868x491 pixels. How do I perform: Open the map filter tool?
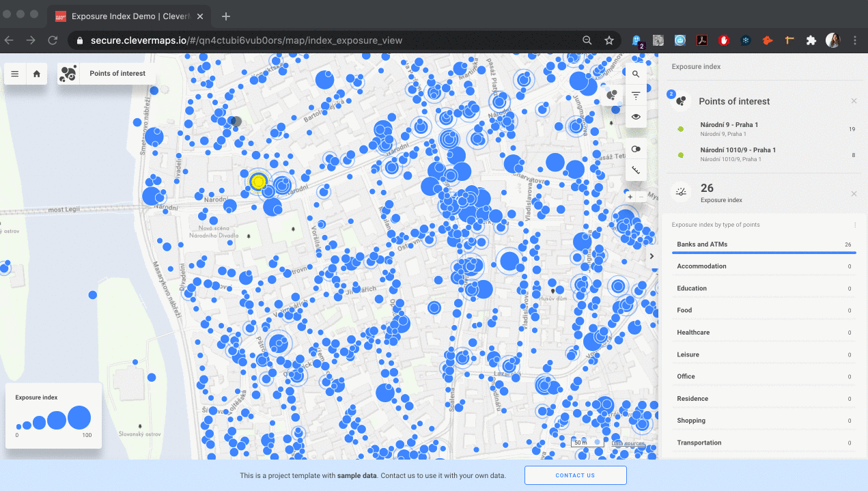[636, 96]
